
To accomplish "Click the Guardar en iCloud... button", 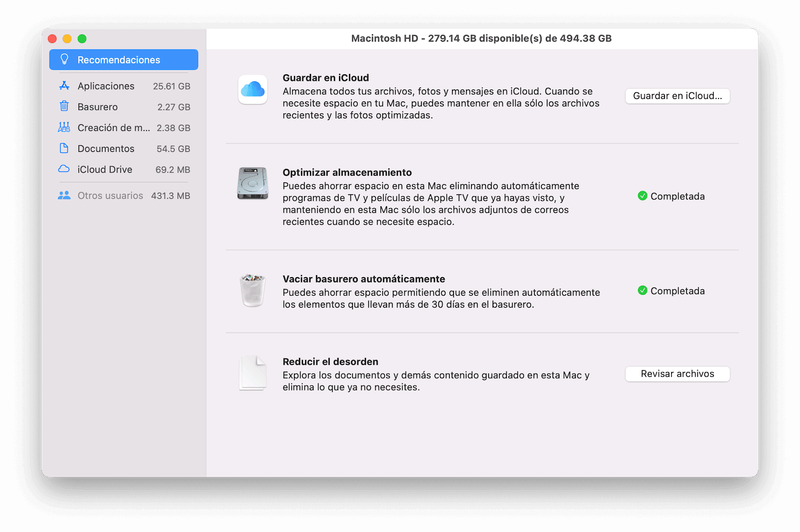I will coord(677,96).
